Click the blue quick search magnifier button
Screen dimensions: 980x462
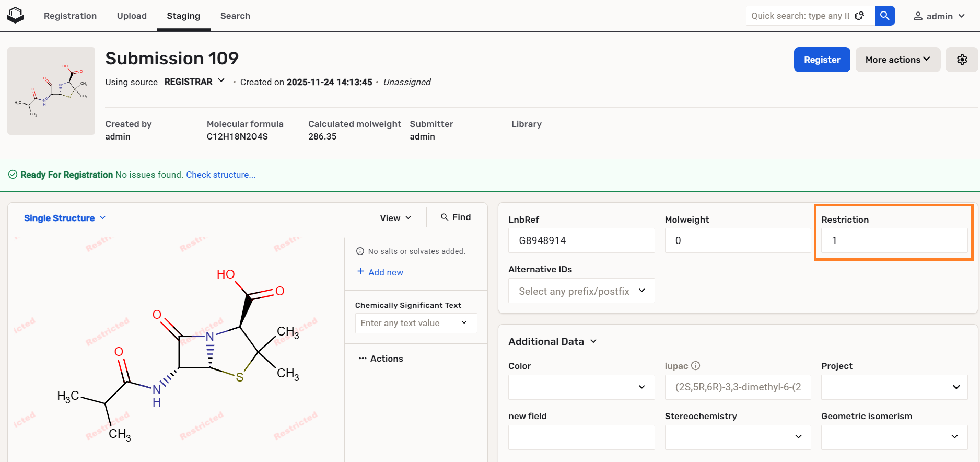coord(884,16)
